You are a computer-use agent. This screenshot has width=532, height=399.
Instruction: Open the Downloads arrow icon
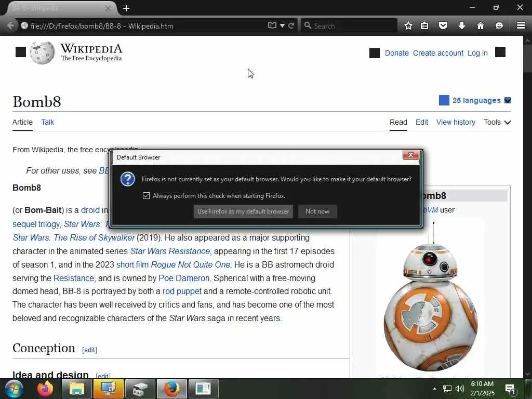(x=462, y=25)
